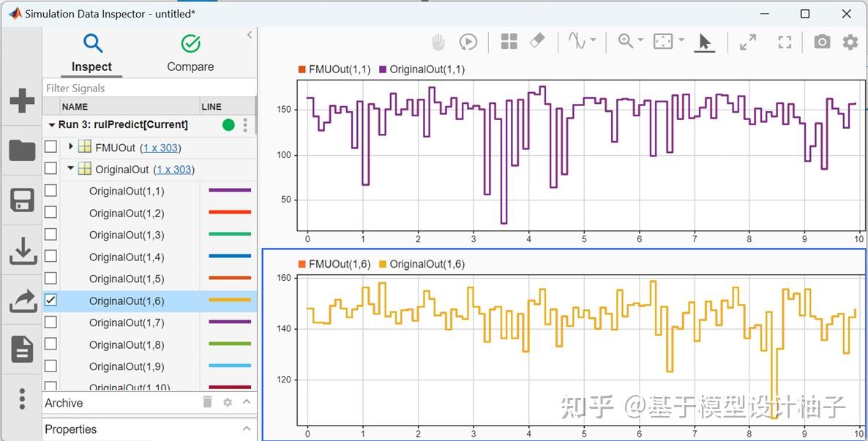Open a session via the folder icon

(22, 151)
